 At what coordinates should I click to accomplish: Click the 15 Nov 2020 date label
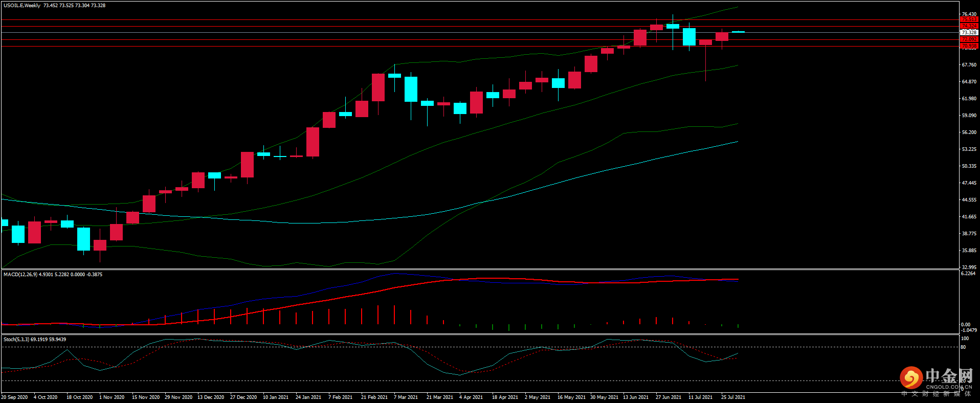click(x=146, y=397)
